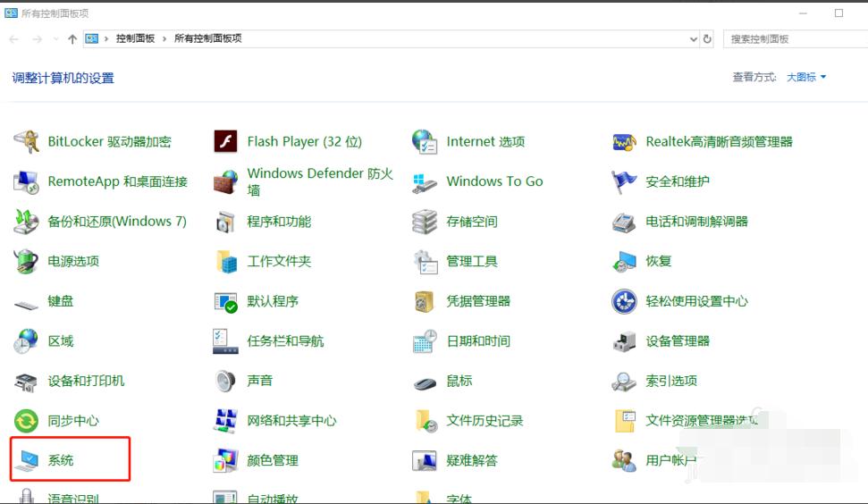Open the 轻松使用设置中心 icon
The image size is (868, 504).
(x=624, y=301)
